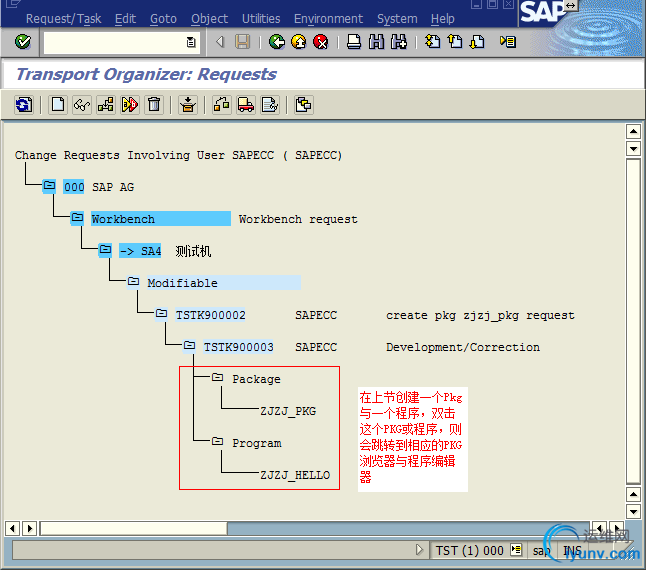Click the horizontal scrollbar thumb

(x=133, y=528)
